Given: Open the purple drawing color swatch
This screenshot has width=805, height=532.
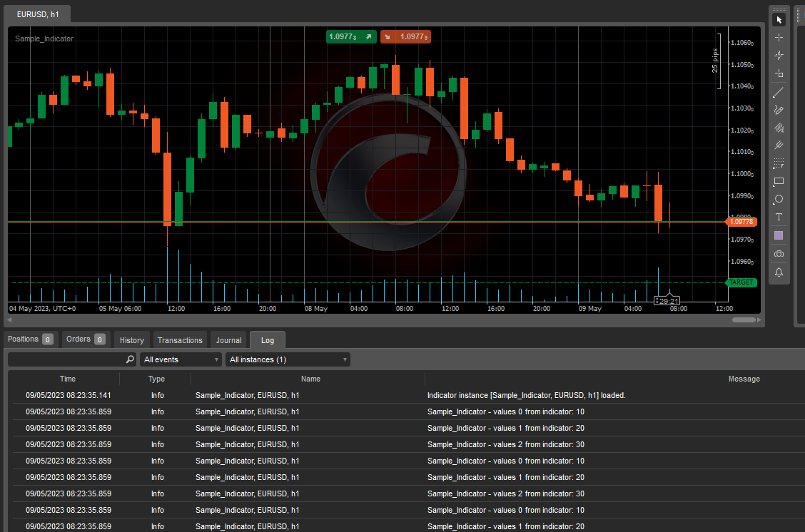Looking at the screenshot, I should (x=779, y=235).
